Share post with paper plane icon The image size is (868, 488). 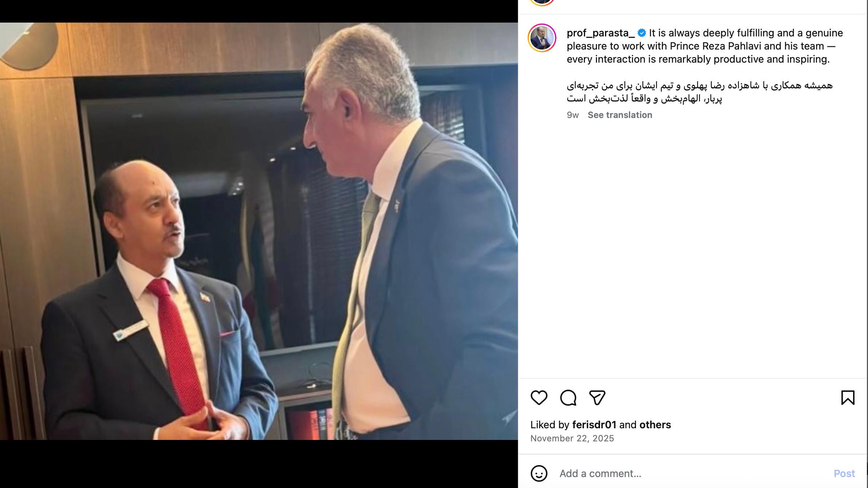[597, 397]
